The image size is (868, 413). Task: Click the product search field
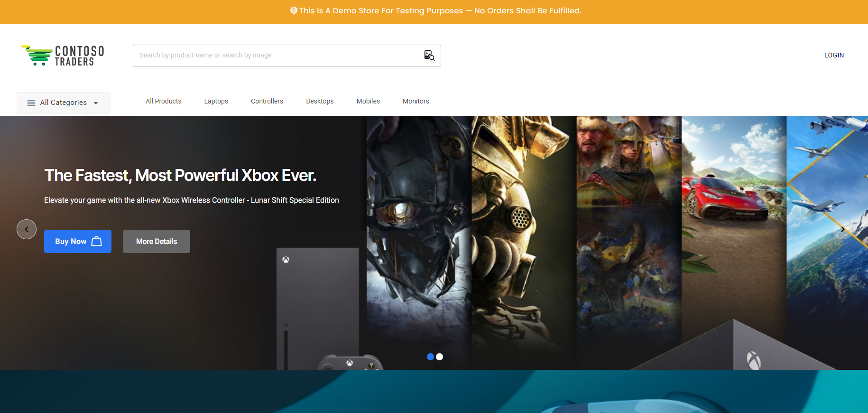[286, 56]
